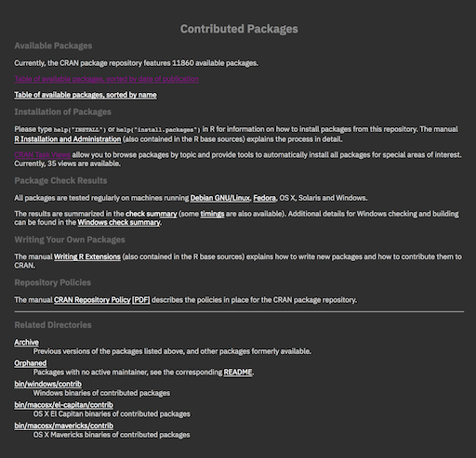Go to the Orphaned packages directory
This screenshot has height=458, width=476.
31,363
